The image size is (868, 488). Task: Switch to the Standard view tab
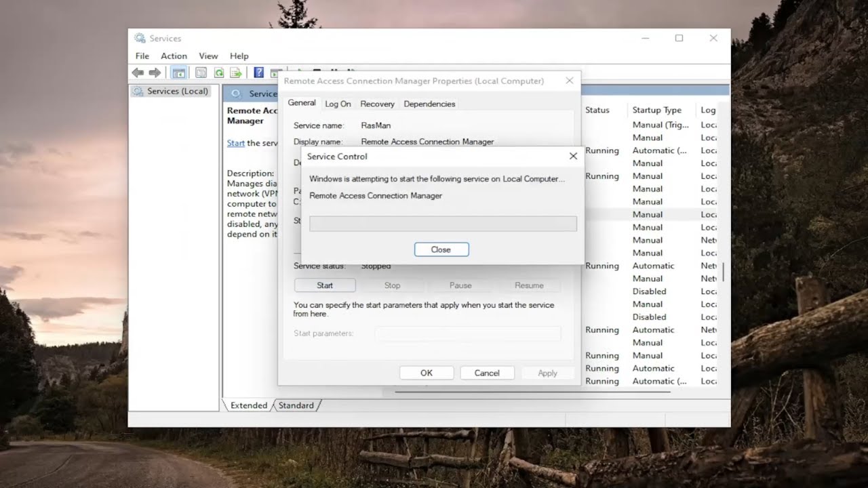coord(296,405)
